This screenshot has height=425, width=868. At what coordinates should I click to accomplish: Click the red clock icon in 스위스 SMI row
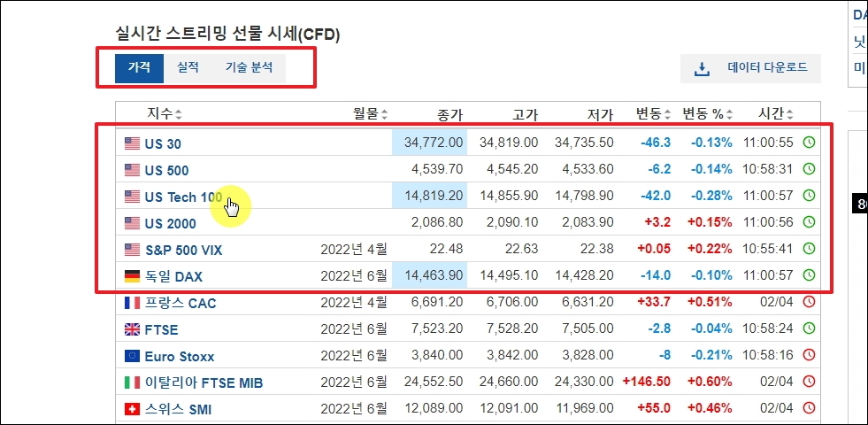click(809, 408)
